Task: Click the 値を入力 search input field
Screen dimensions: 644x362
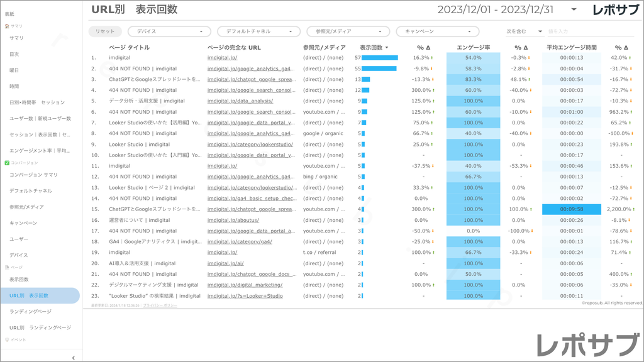Action: click(x=591, y=31)
